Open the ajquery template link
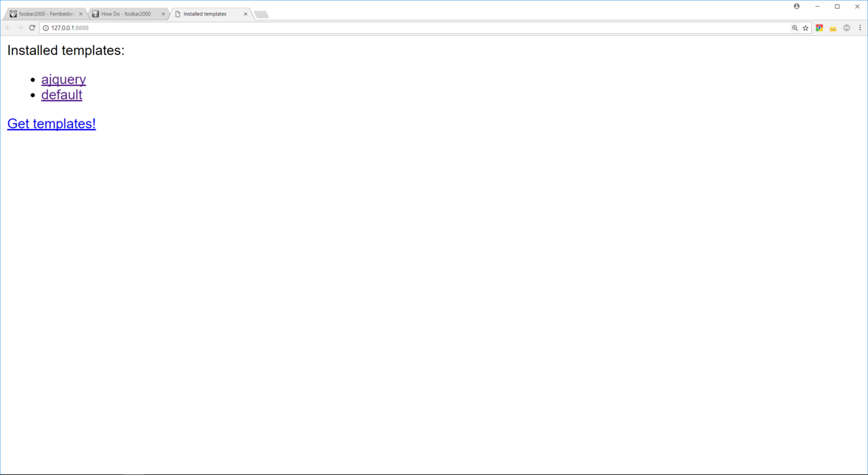Viewport: 868px width, 475px height. tap(64, 79)
